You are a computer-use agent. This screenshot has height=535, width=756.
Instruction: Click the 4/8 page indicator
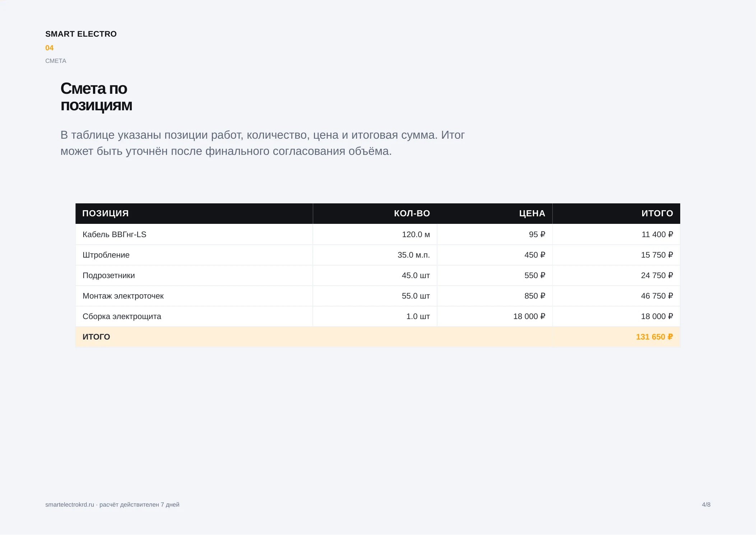(706, 505)
